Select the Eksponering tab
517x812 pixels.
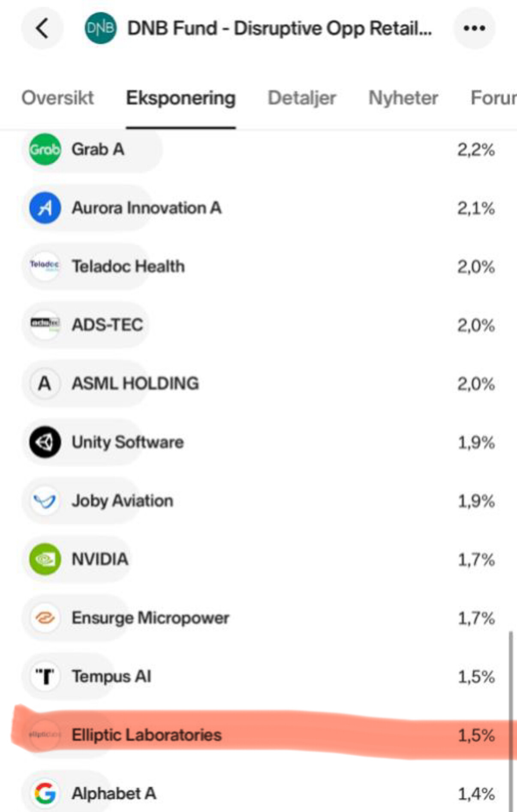pos(180,98)
